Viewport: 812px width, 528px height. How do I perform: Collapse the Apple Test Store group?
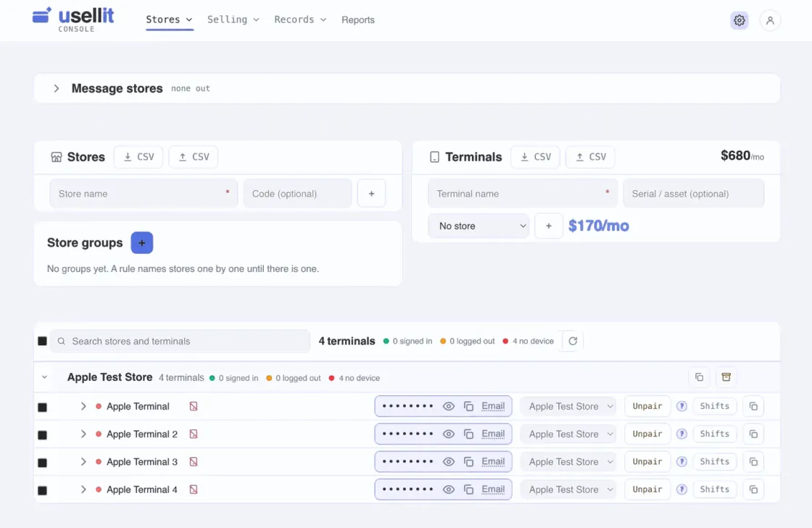click(x=44, y=377)
